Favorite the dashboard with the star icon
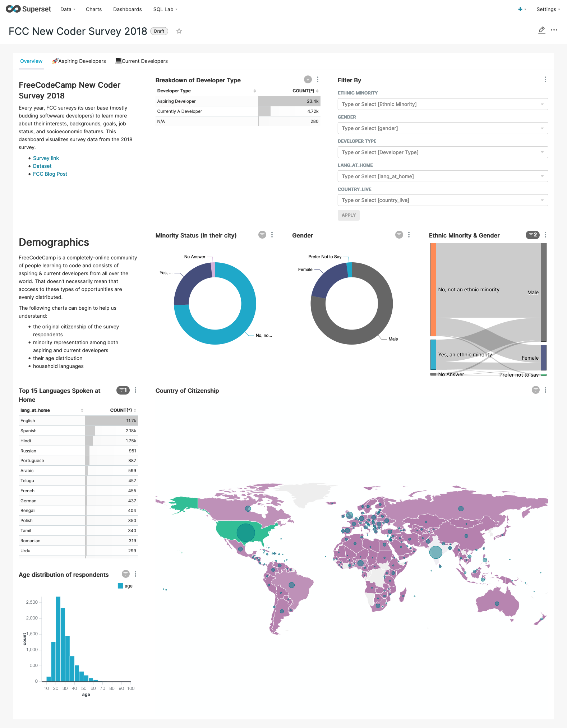 (x=179, y=31)
